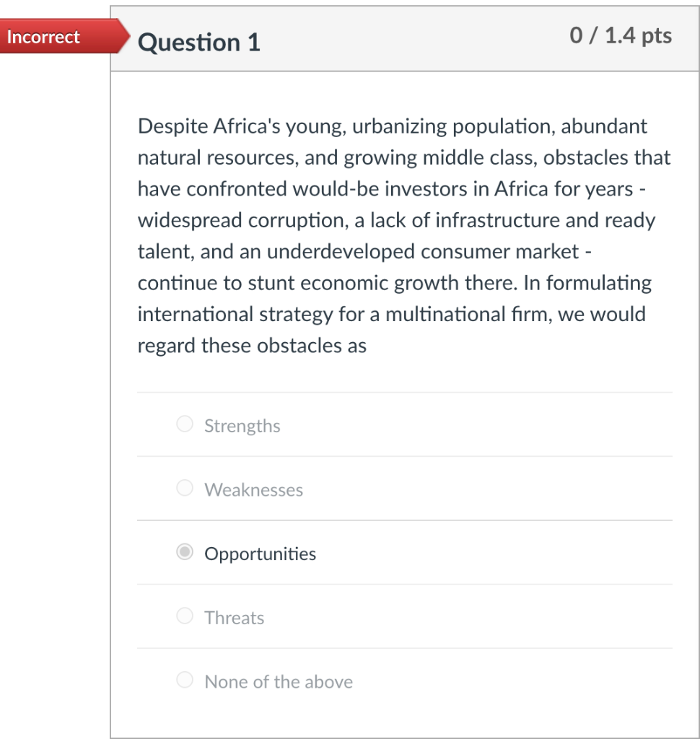
Task: Select the Threats radio button
Action: [184, 616]
